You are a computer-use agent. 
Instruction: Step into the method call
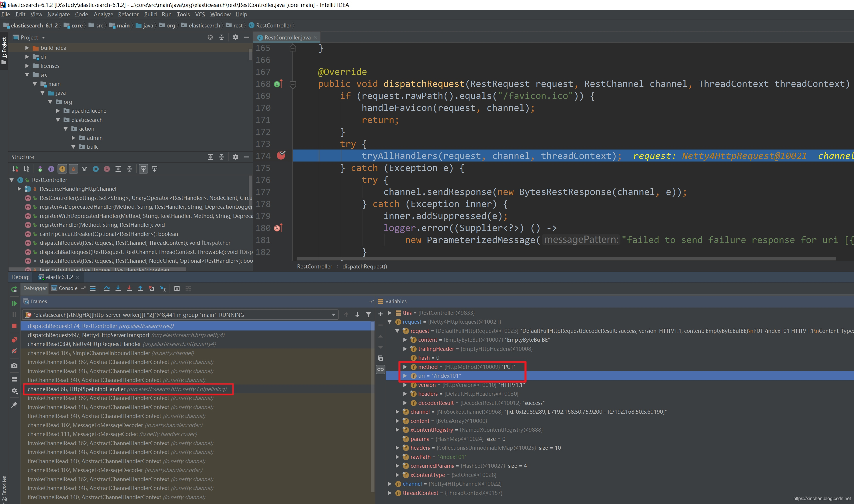coord(118,289)
